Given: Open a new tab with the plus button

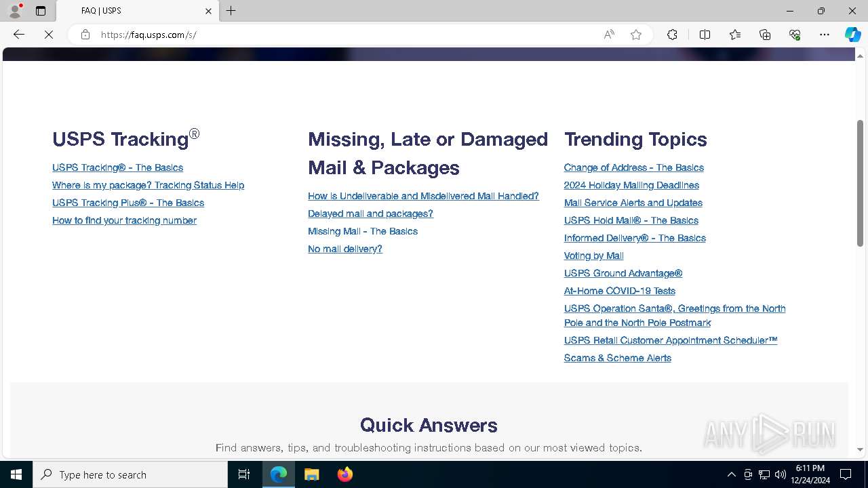Looking at the screenshot, I should click(x=231, y=11).
